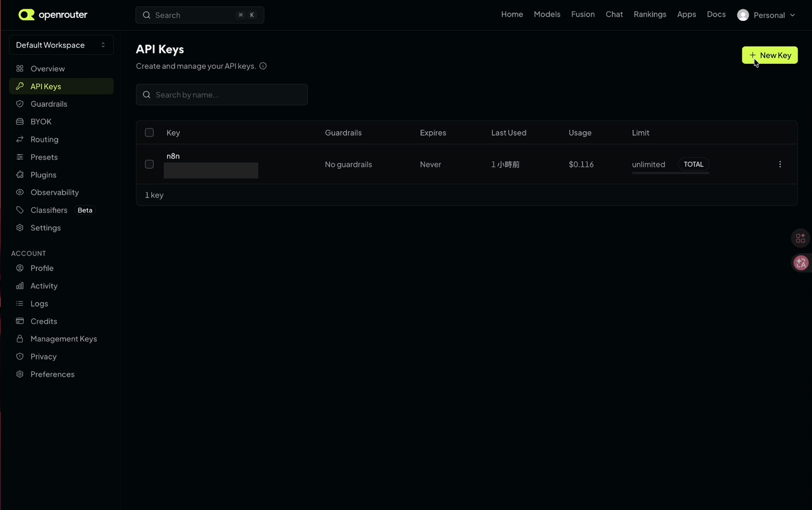Click the Settings gear icon in sidebar

coord(20,228)
